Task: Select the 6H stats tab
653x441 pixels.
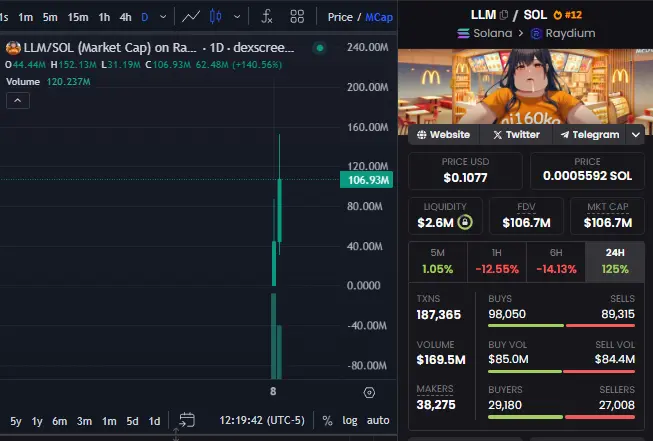Action: pyautogui.click(x=556, y=262)
